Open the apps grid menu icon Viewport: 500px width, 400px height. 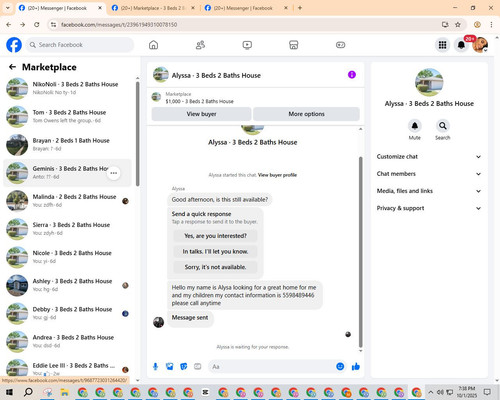click(x=442, y=45)
